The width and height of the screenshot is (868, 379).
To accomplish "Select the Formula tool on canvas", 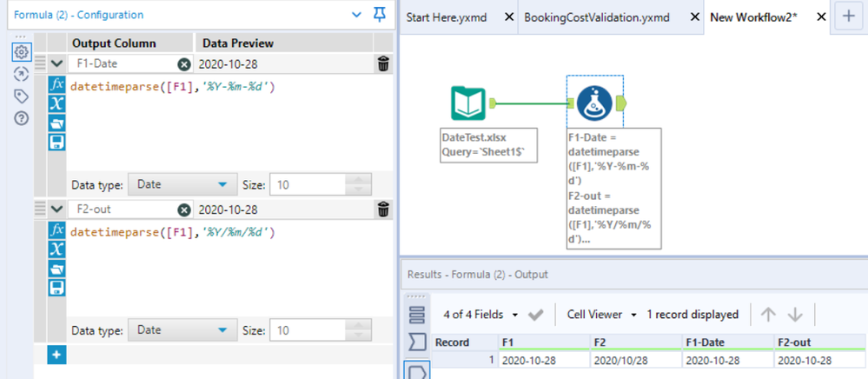I will pyautogui.click(x=594, y=103).
